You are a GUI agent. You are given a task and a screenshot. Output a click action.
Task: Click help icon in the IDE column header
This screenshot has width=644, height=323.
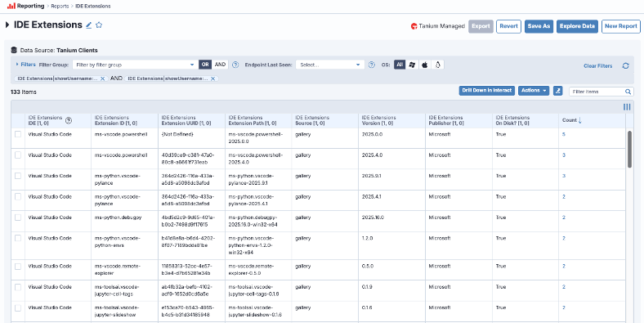coord(69,120)
